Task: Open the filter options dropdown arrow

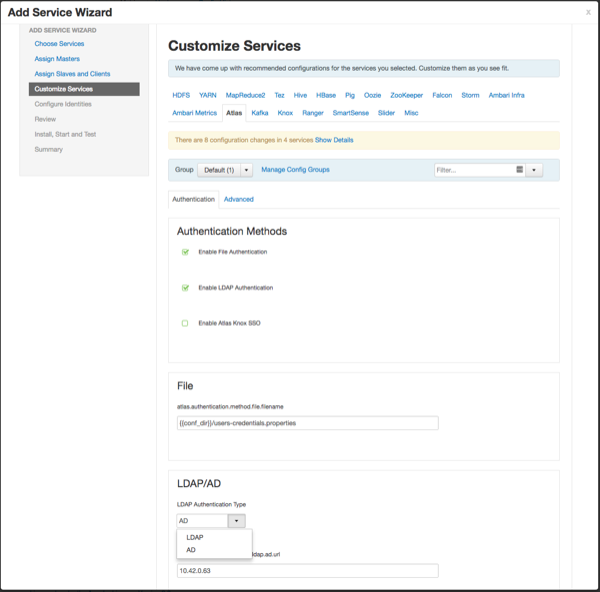Action: tap(534, 170)
